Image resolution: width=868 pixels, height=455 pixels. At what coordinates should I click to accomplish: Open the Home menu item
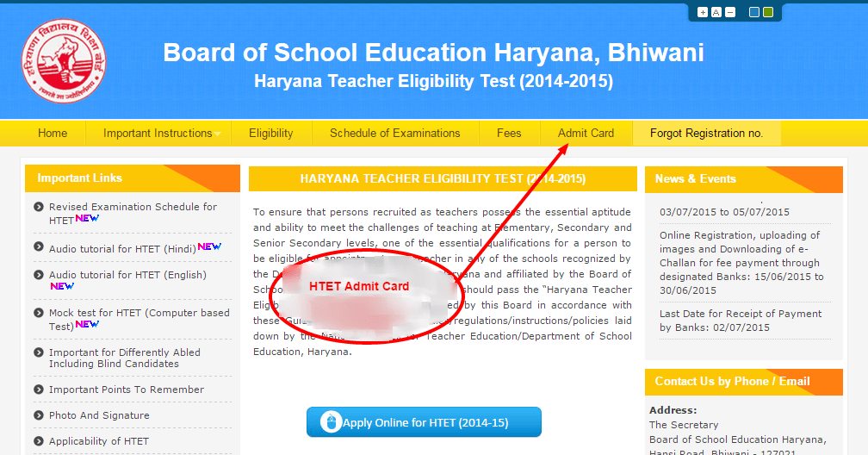53,133
